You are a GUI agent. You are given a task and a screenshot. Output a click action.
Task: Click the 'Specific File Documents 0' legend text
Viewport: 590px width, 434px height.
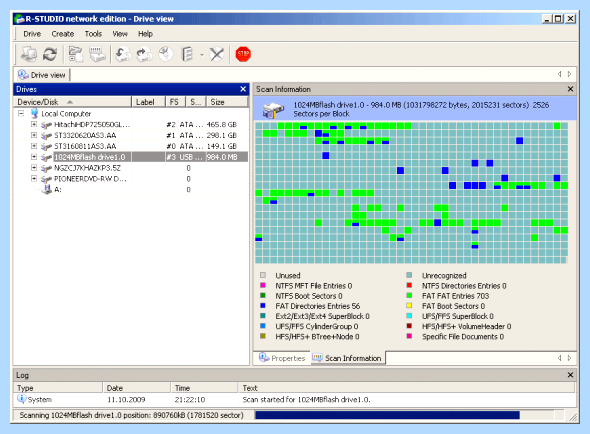pyautogui.click(x=463, y=337)
